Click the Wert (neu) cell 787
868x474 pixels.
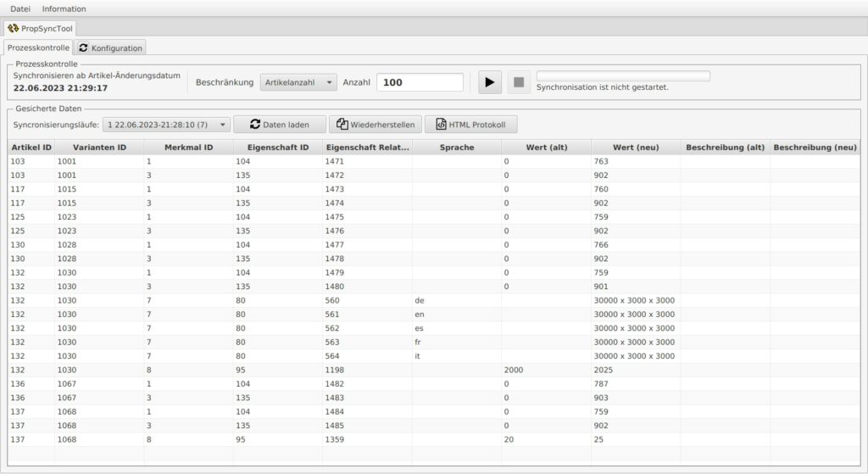(x=636, y=384)
